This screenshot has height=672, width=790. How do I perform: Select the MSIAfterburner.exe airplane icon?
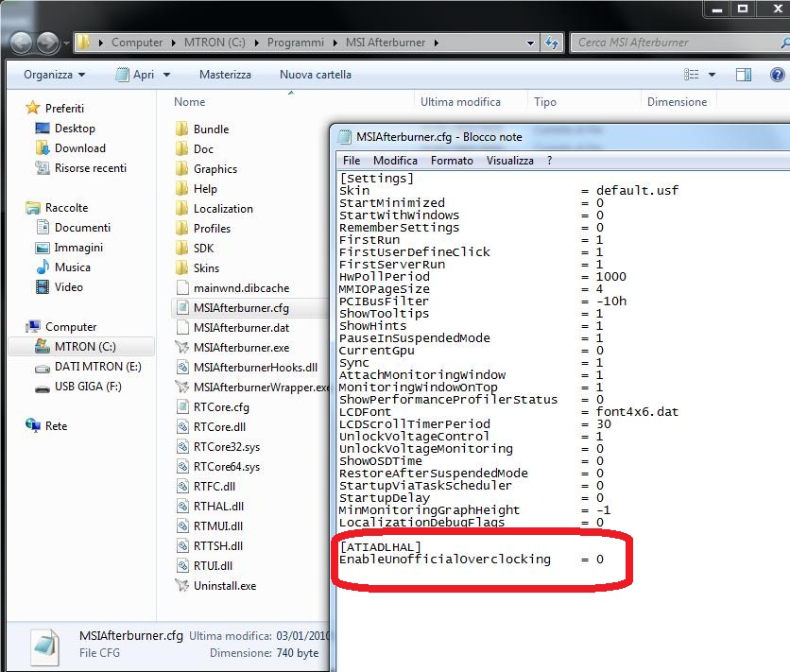[x=181, y=348]
